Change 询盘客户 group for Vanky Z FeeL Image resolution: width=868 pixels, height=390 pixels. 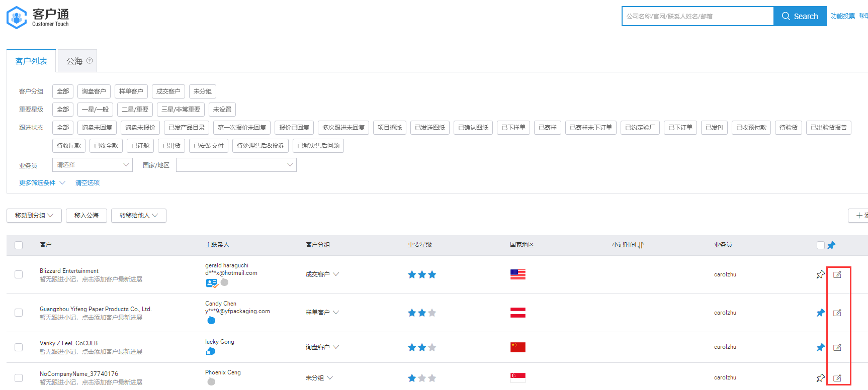322,347
